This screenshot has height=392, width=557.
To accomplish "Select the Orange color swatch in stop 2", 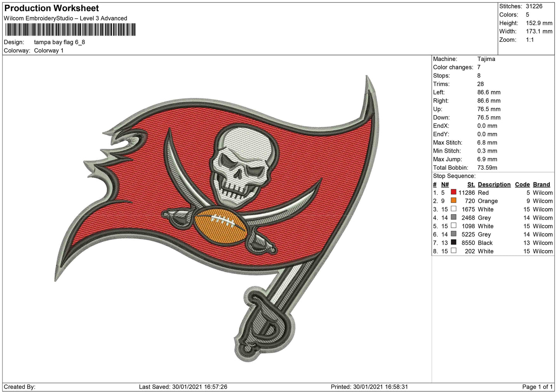I will (x=454, y=201).
